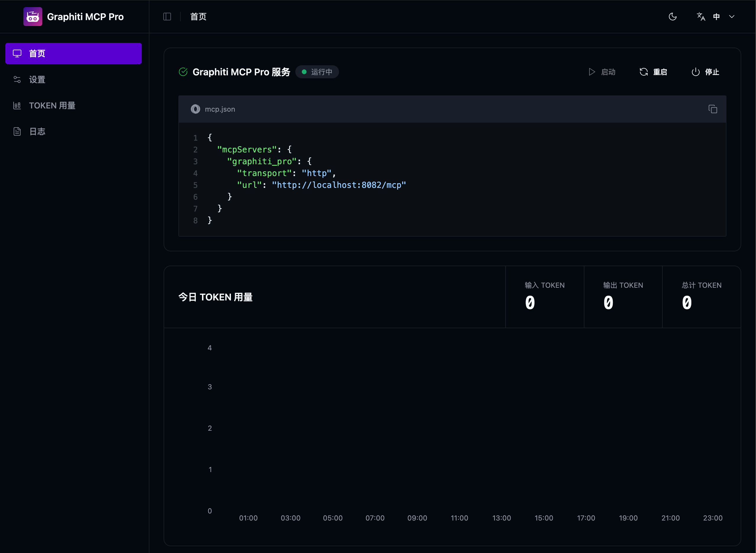Click the "graphiti_pro" key in code
Screen dimensions: 756x553
coord(262,161)
